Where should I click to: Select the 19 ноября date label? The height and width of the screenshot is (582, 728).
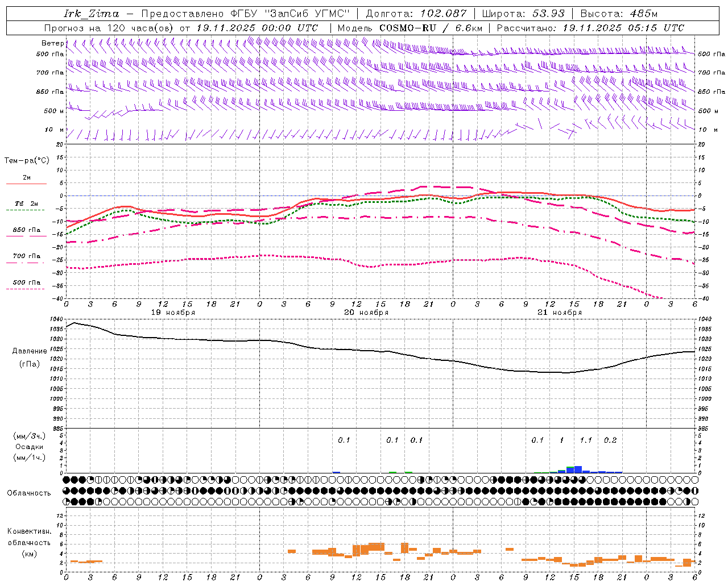click(x=173, y=313)
